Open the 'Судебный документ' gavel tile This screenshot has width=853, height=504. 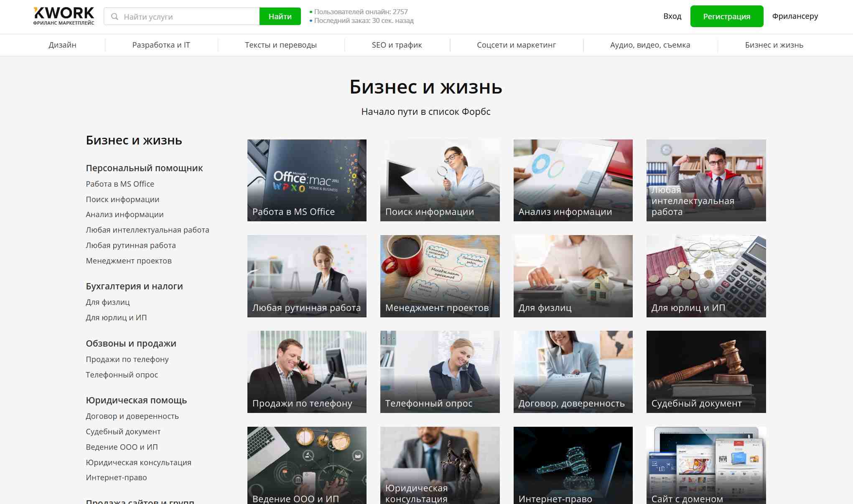point(706,372)
